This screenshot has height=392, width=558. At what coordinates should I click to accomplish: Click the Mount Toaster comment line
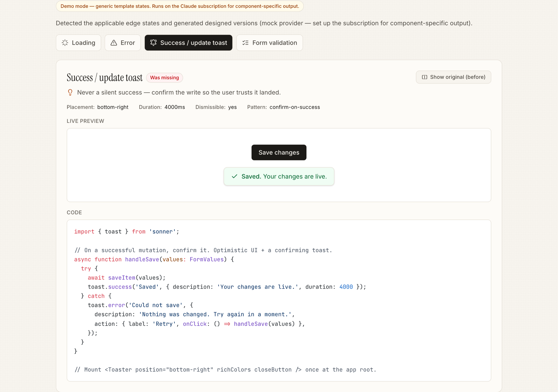click(226, 369)
